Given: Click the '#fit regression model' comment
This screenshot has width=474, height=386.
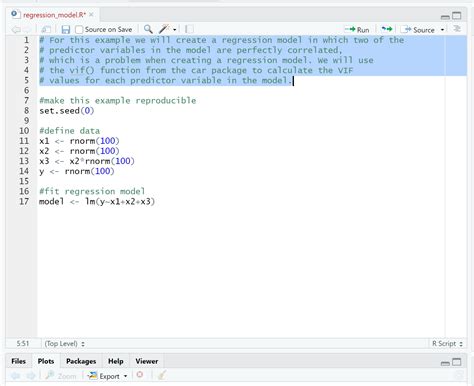Looking at the screenshot, I should [92, 191].
